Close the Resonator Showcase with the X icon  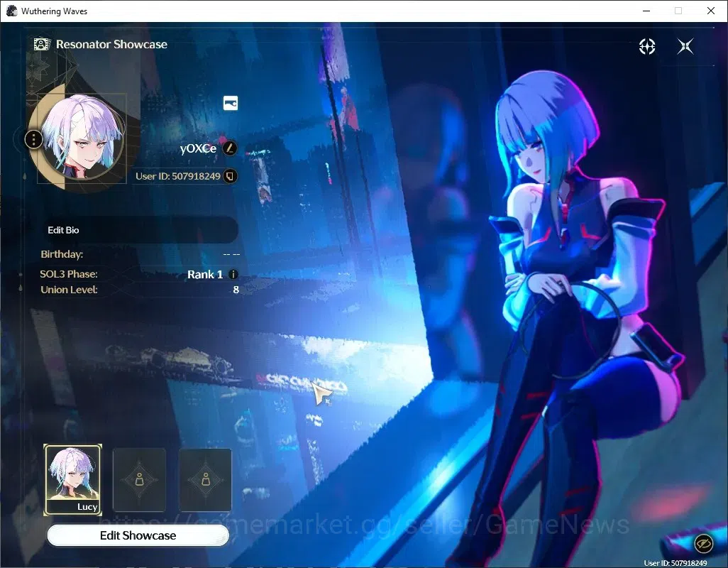click(685, 46)
